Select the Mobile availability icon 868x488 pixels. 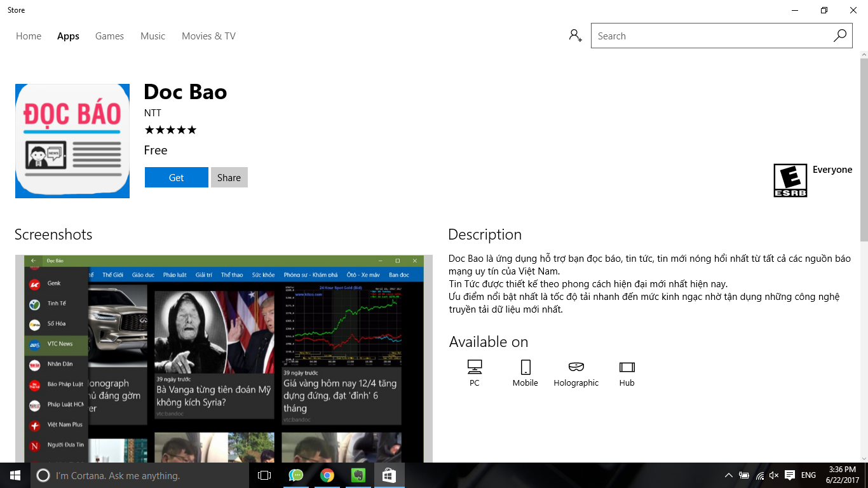pos(525,367)
